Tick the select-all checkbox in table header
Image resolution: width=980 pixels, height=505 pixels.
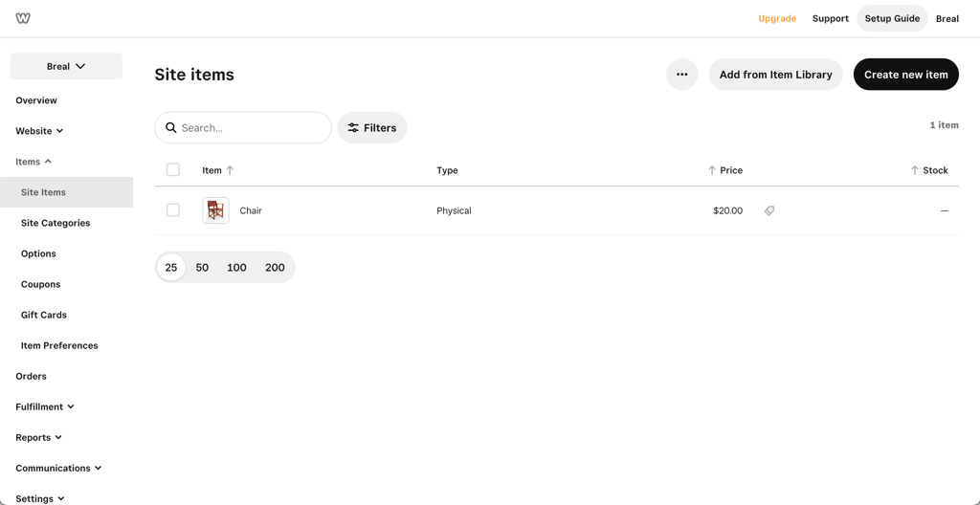[x=173, y=169]
